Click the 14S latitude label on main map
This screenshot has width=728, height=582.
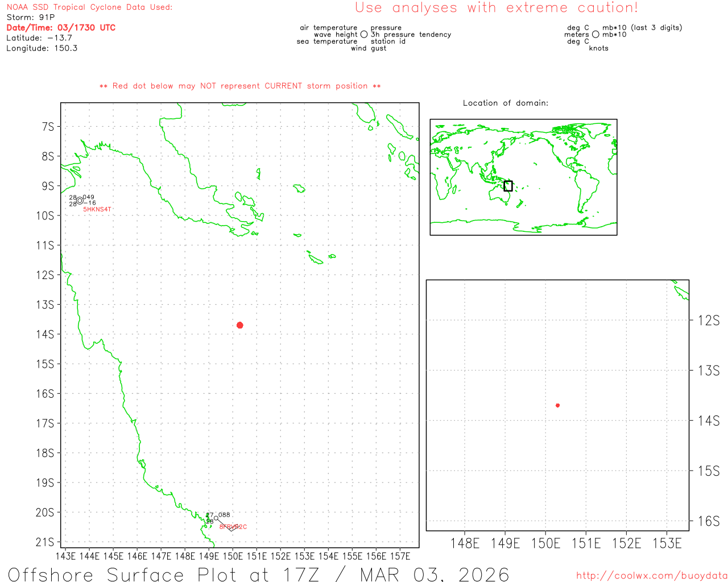(45, 334)
